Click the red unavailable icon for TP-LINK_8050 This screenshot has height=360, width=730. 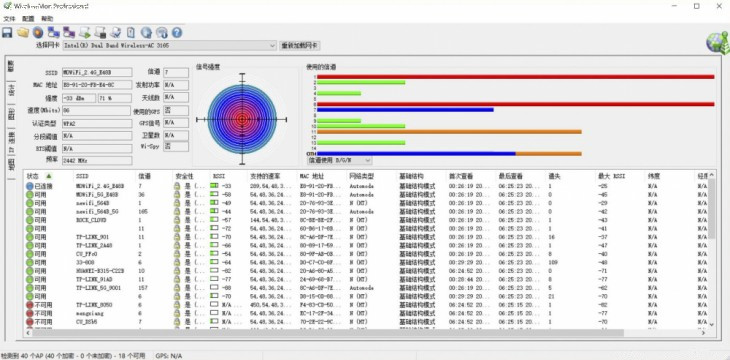[x=30, y=305]
